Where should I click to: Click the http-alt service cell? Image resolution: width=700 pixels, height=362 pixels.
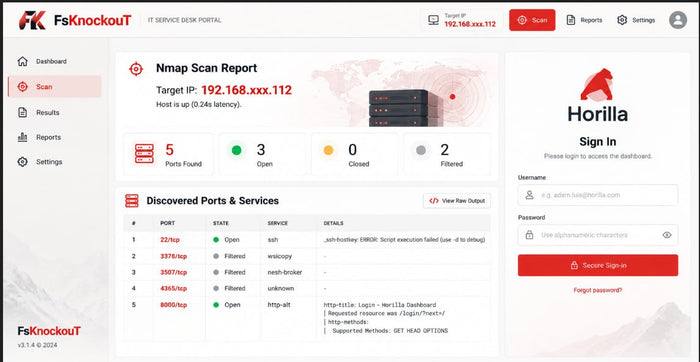tap(278, 305)
